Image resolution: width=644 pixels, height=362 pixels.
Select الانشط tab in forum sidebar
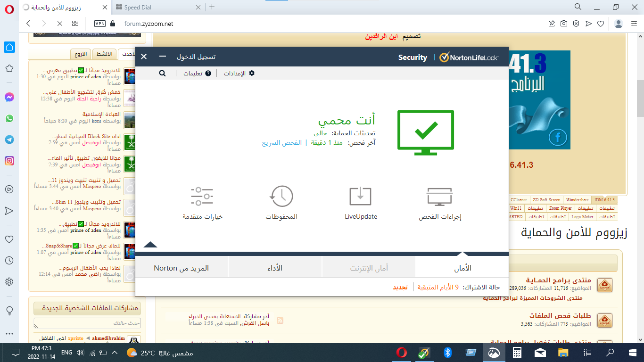[x=104, y=54]
